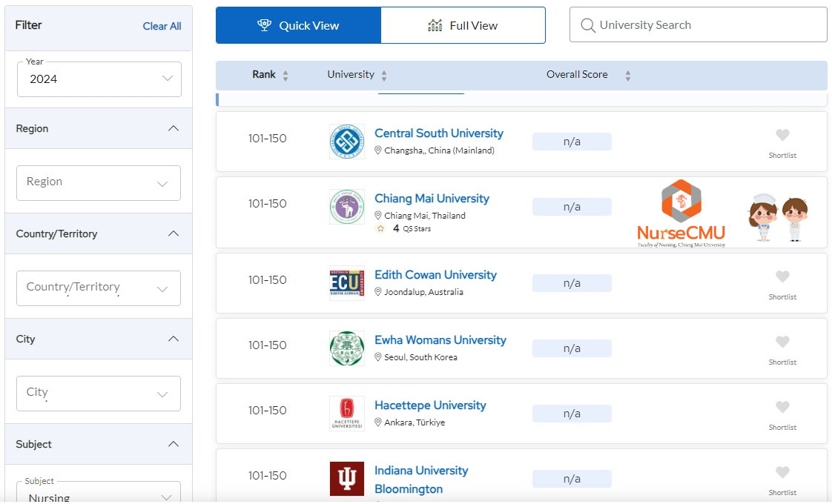
Task: Switch to the Full View tab
Action: click(463, 26)
